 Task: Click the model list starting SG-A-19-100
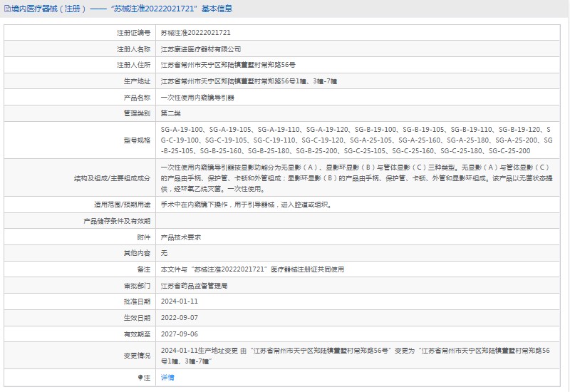(357, 140)
